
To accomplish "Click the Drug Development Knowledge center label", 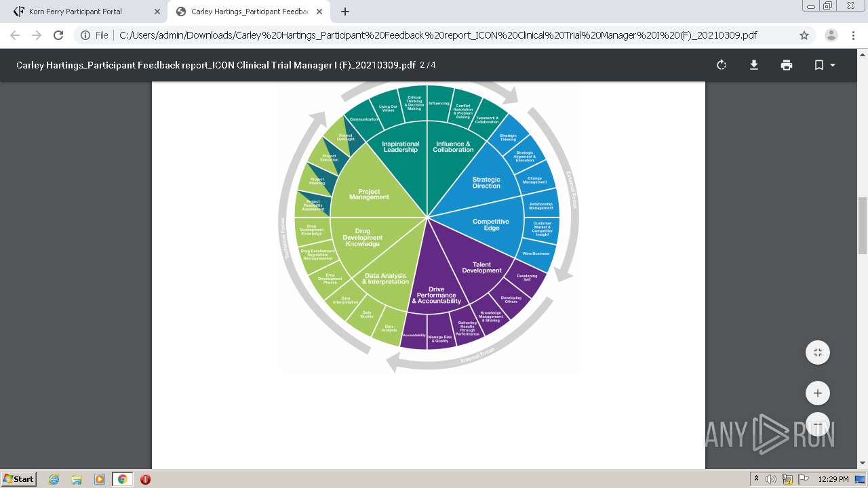I will (362, 238).
